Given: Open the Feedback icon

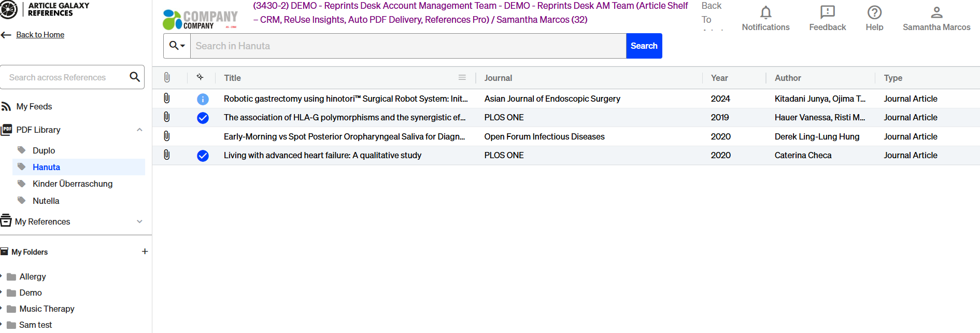Looking at the screenshot, I should tap(827, 12).
